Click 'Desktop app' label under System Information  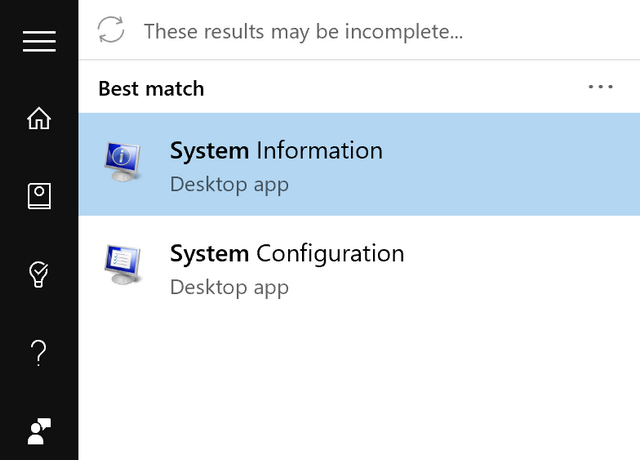[229, 185]
